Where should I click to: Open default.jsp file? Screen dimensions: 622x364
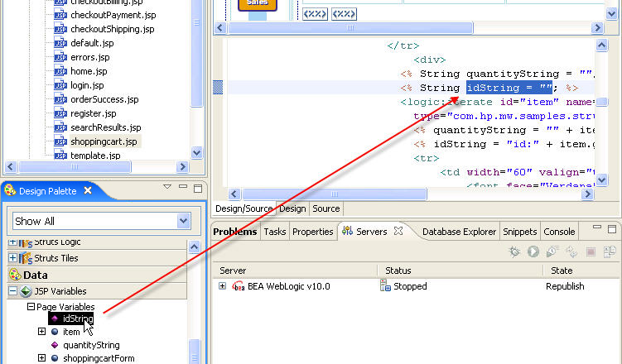(x=92, y=43)
